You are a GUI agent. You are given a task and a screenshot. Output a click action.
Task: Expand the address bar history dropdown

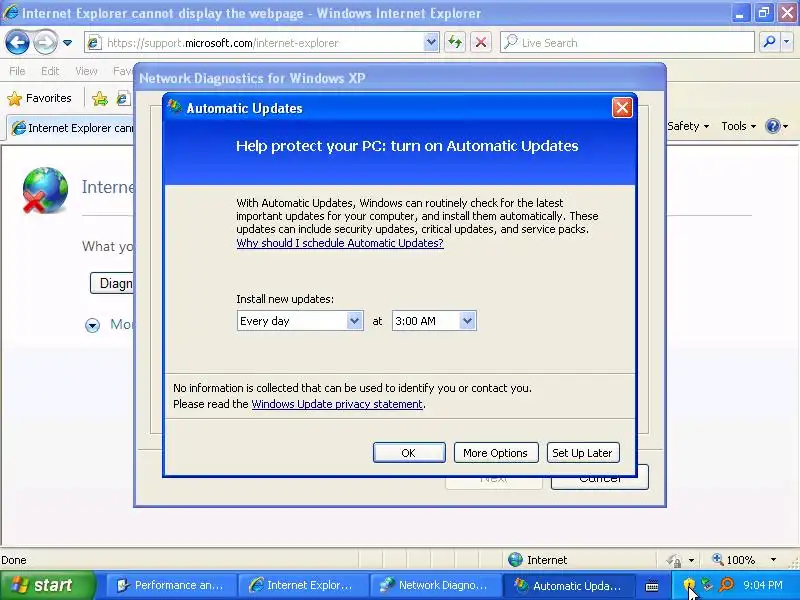click(x=431, y=43)
